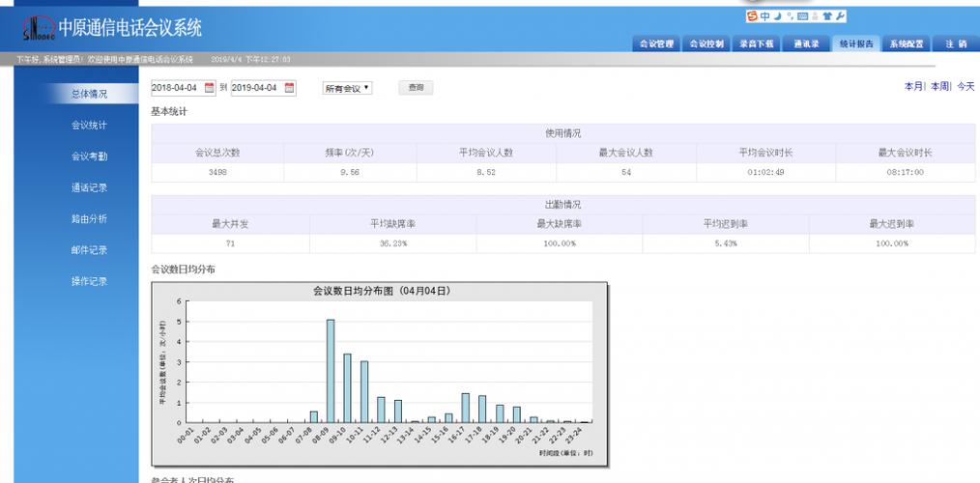Open the start date calendar picker icon

pos(210,88)
